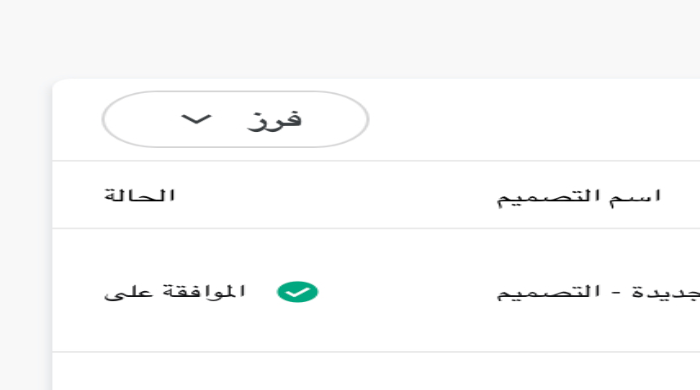Sort by the اسم التصميم column header
The height and width of the screenshot is (390, 700).
click(x=579, y=197)
